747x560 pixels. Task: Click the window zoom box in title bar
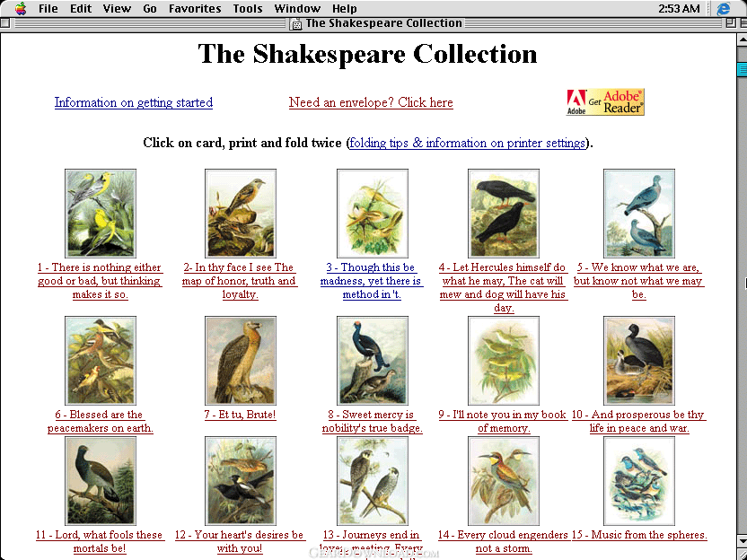coord(730,23)
